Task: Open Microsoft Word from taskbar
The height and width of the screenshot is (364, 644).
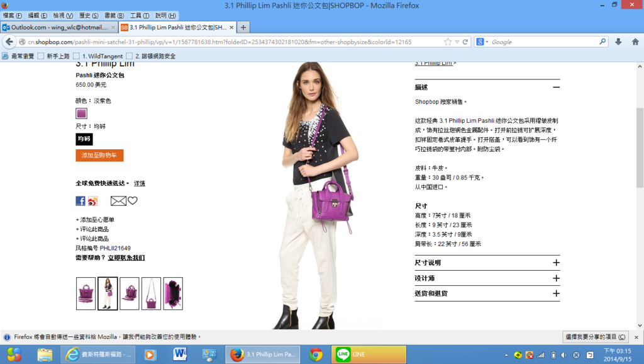Action: tap(180, 354)
